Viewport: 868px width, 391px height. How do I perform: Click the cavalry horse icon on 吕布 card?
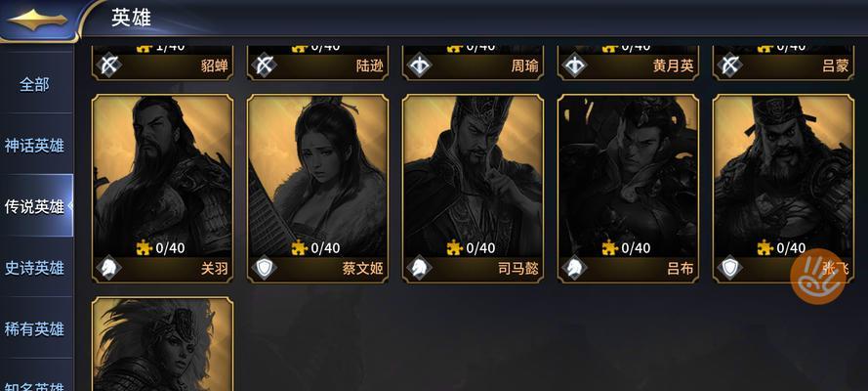point(573,268)
